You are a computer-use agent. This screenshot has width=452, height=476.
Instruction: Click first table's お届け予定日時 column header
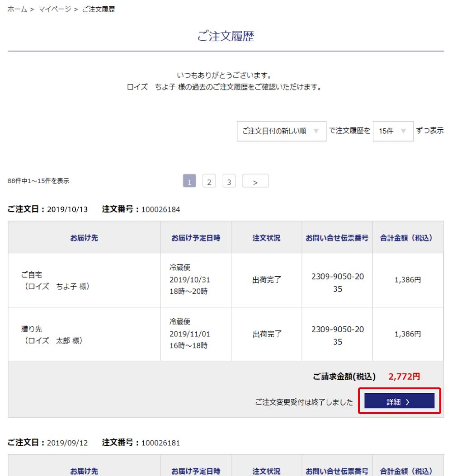pos(196,238)
